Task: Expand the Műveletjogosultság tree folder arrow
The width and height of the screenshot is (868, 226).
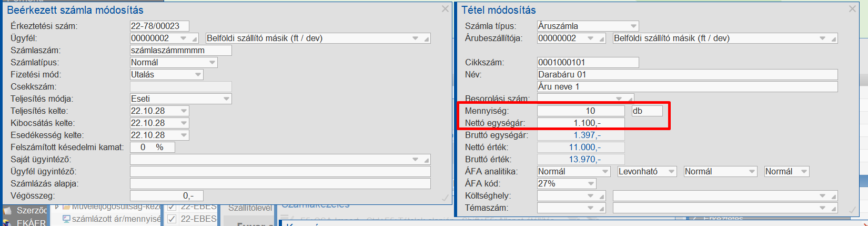Action: [x=57, y=207]
